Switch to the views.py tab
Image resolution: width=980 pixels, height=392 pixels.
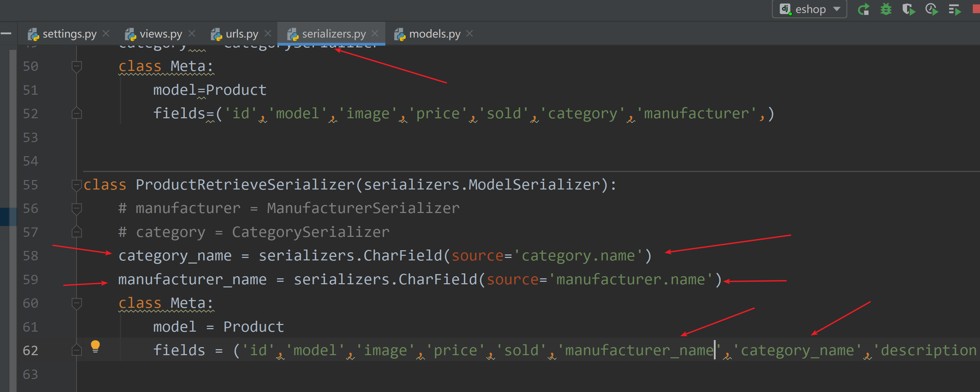(161, 34)
